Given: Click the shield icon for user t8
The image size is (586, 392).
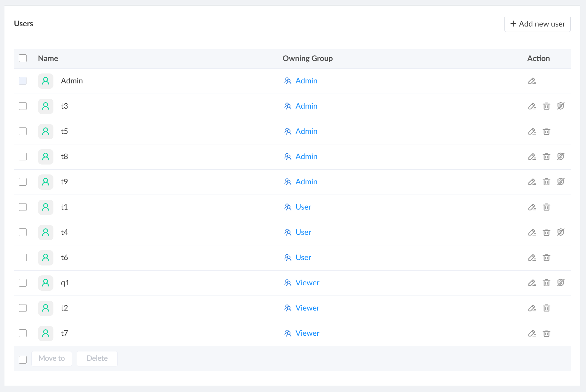Looking at the screenshot, I should coord(561,157).
